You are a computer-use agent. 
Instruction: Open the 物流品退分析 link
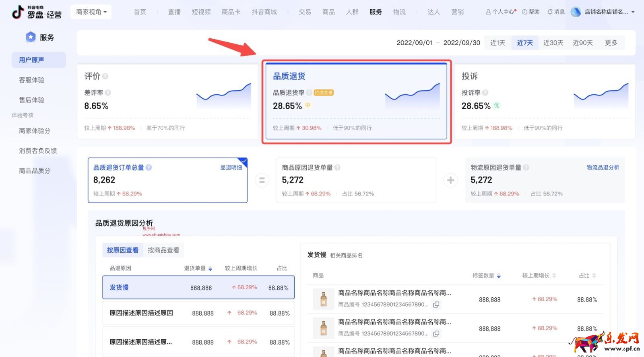click(603, 168)
